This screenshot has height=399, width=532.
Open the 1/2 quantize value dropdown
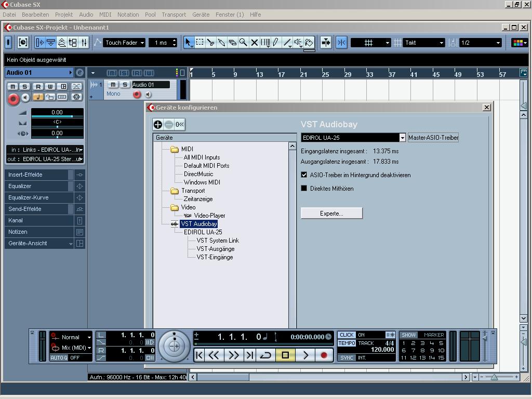point(481,43)
